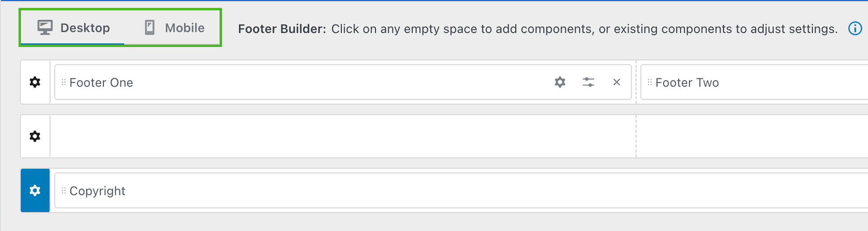Click the Footer Builder heading text

click(x=282, y=29)
